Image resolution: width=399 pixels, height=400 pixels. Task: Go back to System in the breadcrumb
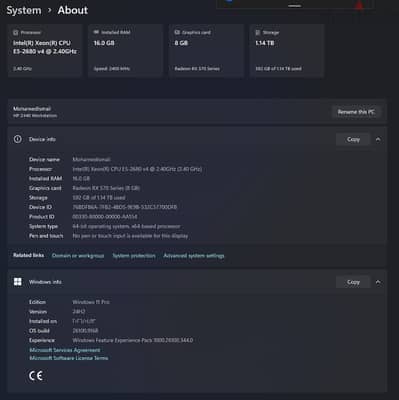pos(24,10)
